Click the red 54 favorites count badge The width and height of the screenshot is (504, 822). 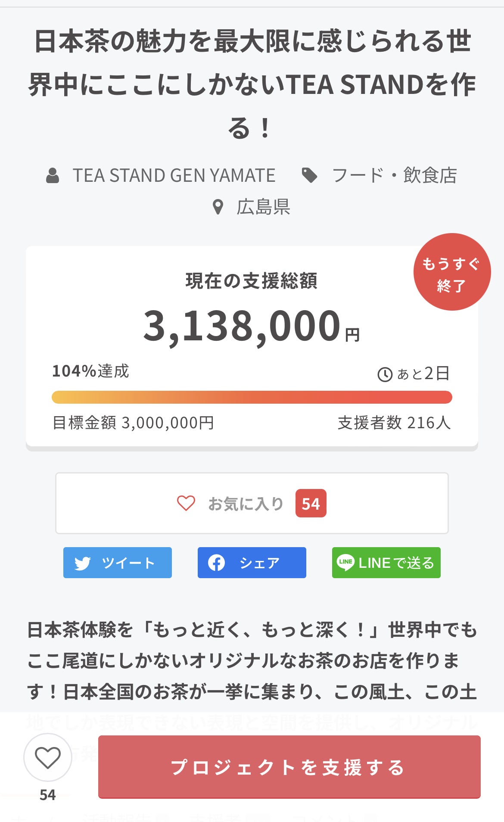pyautogui.click(x=311, y=503)
